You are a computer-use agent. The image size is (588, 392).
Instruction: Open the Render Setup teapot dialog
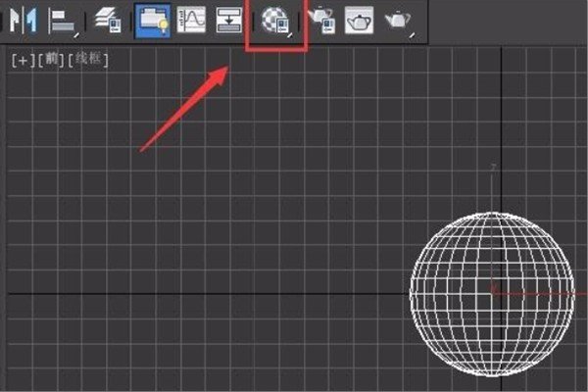(322, 20)
